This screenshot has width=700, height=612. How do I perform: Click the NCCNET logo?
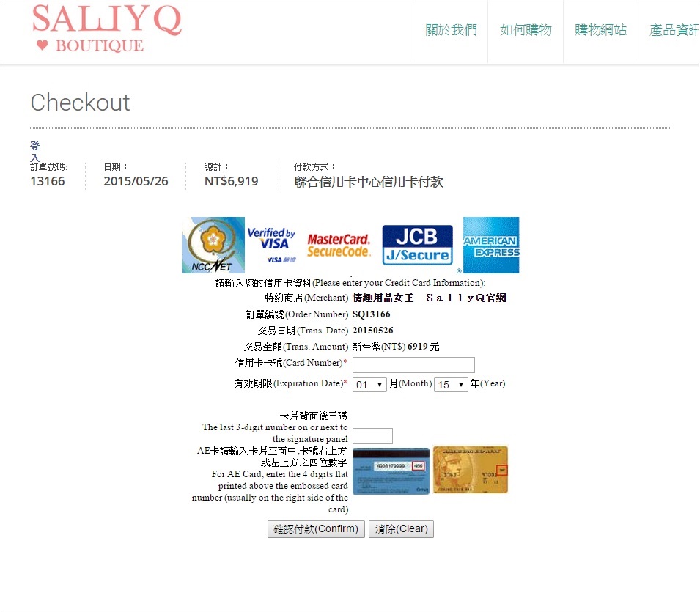pyautogui.click(x=213, y=245)
